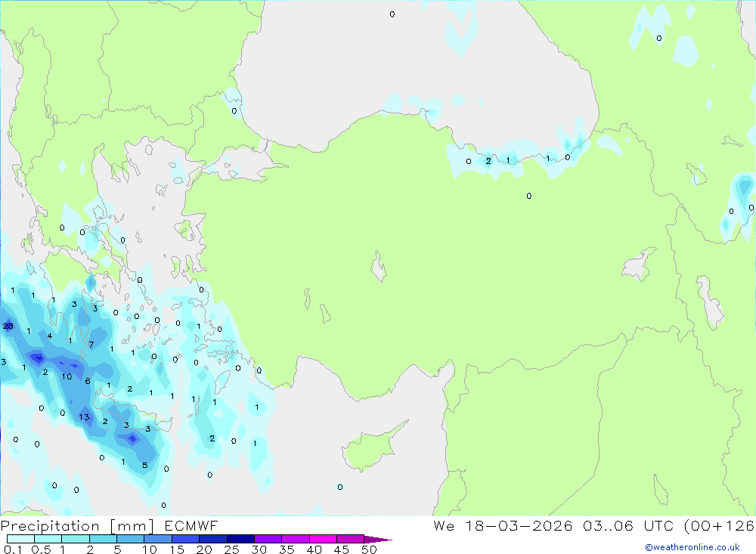Click the 45–50 mm legend color swatch

coord(351,539)
